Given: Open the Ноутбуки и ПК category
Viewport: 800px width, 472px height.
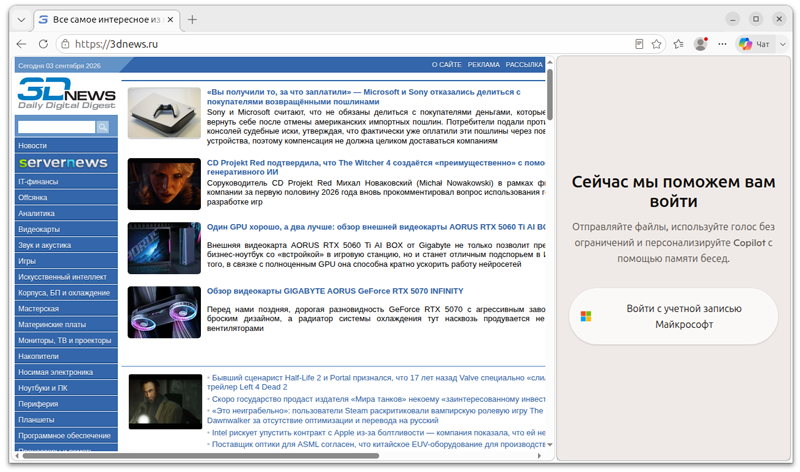Looking at the screenshot, I should [66, 388].
